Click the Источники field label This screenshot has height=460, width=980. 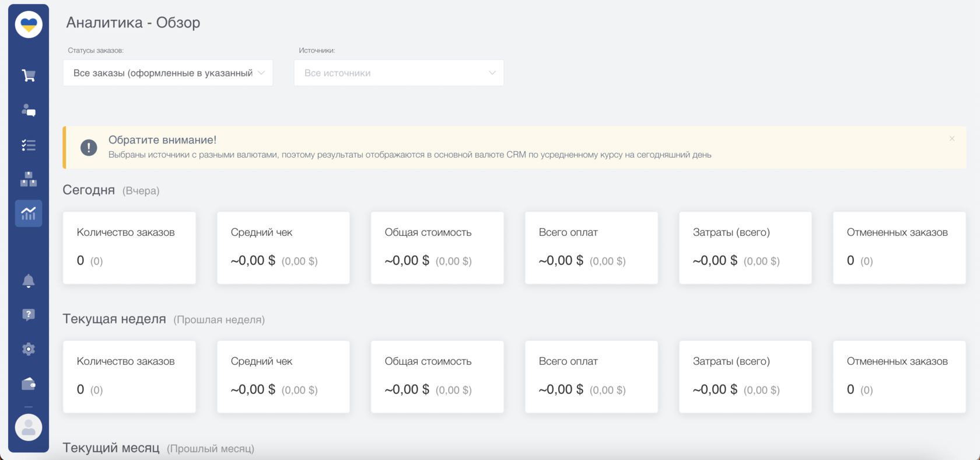(317, 50)
